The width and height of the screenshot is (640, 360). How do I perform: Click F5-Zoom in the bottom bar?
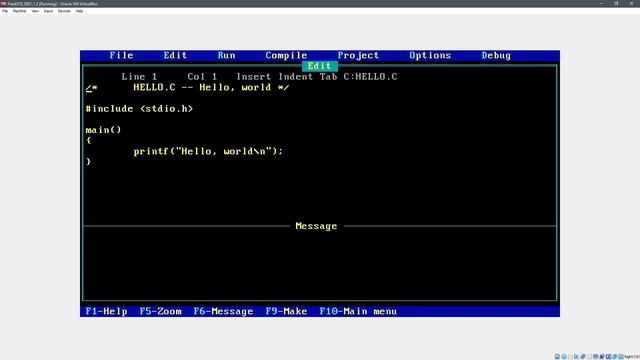click(x=160, y=311)
